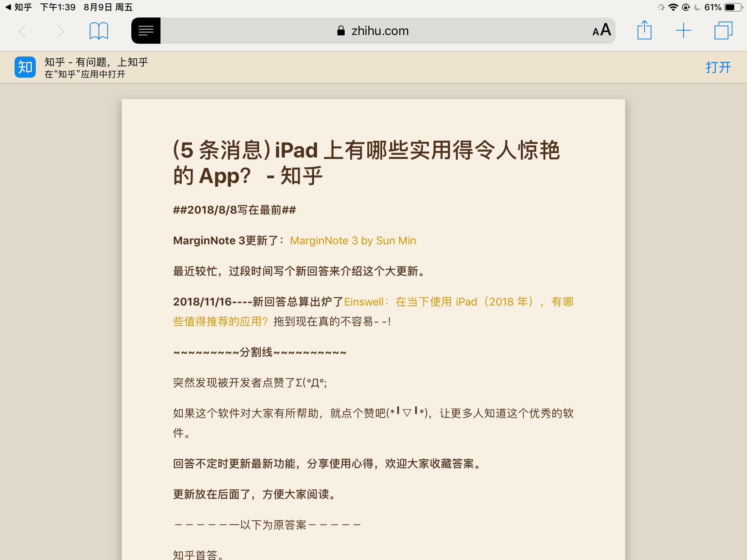
Task: Open the Einswell iPad 2018 answer link
Action: click(373, 312)
